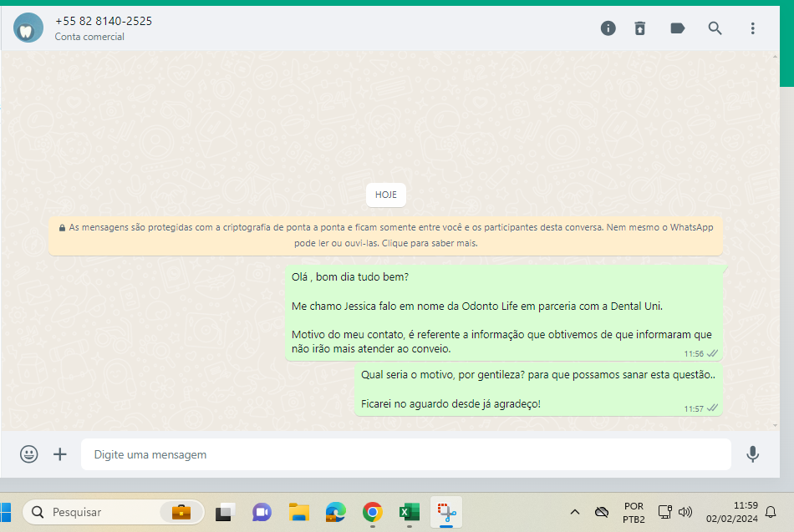Open contact info icon in chat header
794x532 pixels.
tap(608, 28)
